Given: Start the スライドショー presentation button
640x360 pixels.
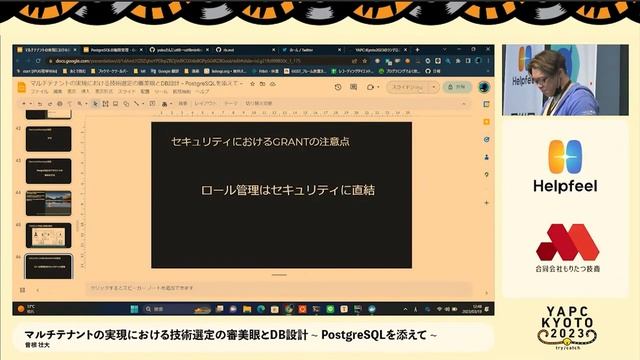Looking at the screenshot, I should (x=407, y=87).
